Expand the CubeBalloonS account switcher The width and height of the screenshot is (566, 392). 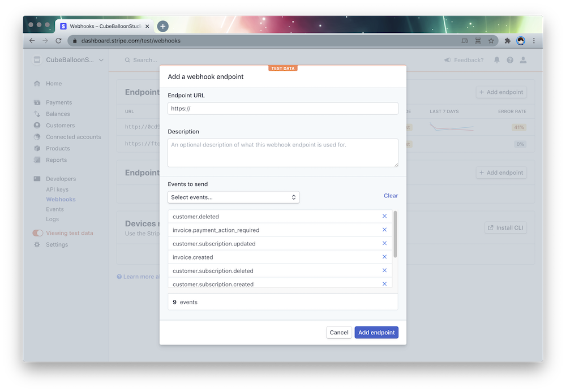coord(68,60)
